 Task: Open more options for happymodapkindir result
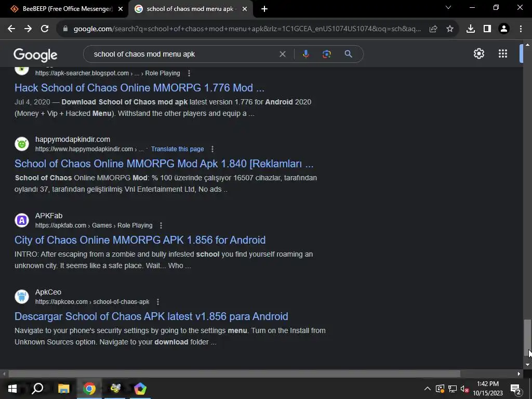pyautogui.click(x=212, y=149)
